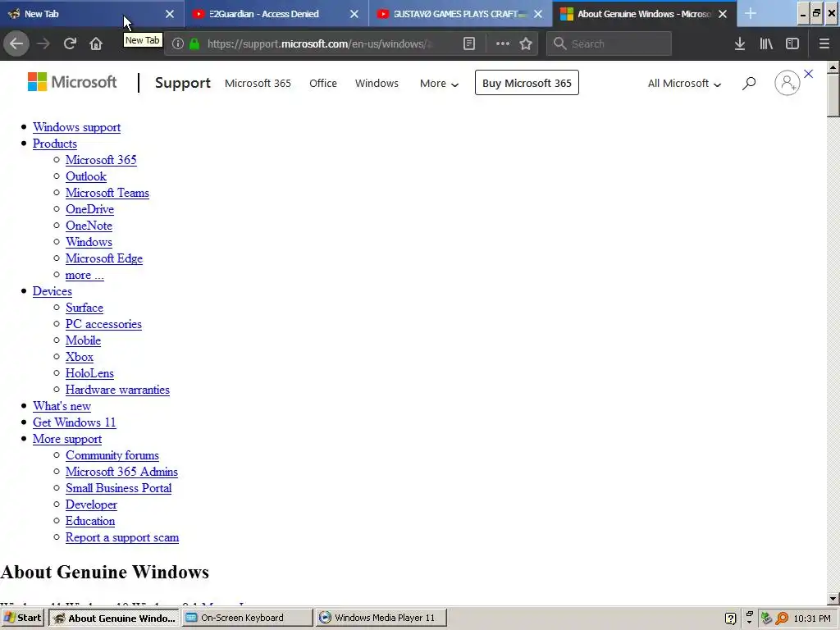The image size is (840, 630).
Task: Open the Report a support scam link
Action: pyautogui.click(x=122, y=537)
